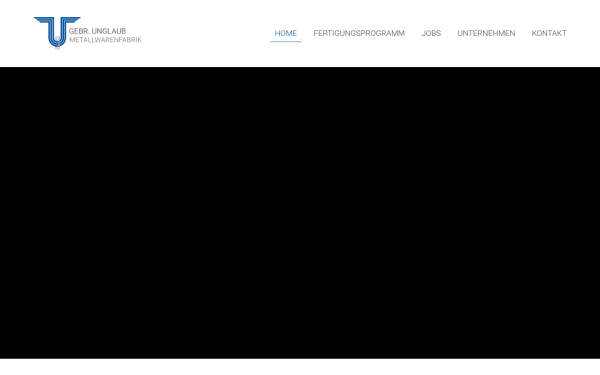
Task: Open the Kontakt page
Action: [549, 33]
